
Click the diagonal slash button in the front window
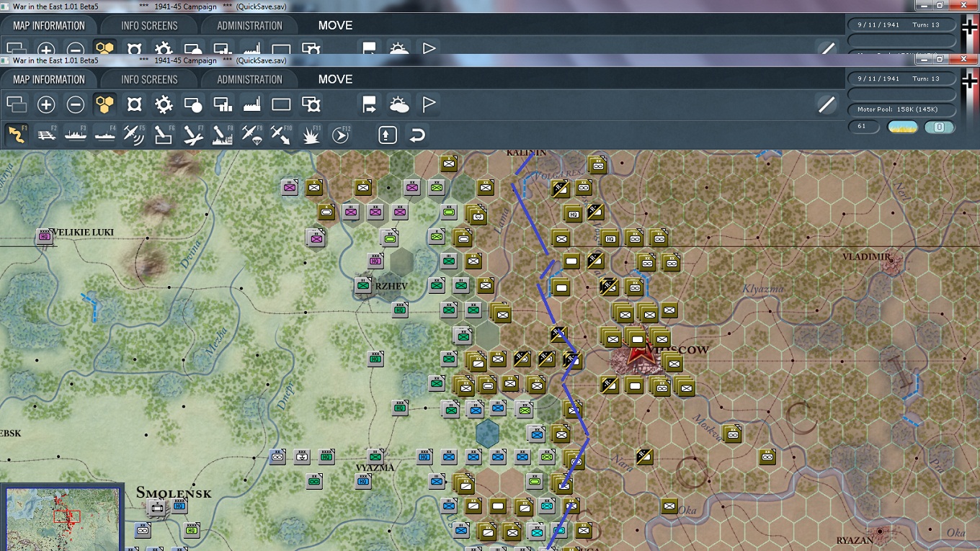827,105
